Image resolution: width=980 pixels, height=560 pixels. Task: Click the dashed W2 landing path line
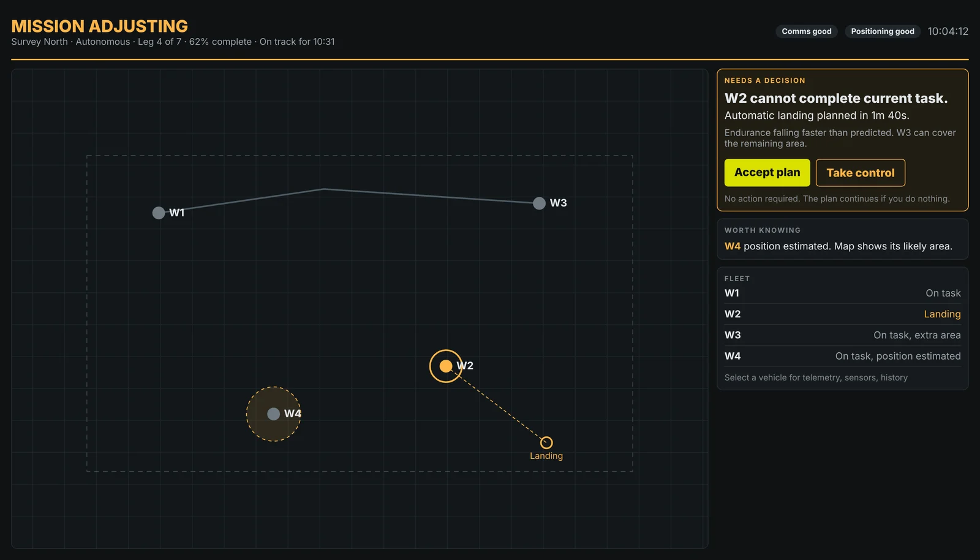499,406
